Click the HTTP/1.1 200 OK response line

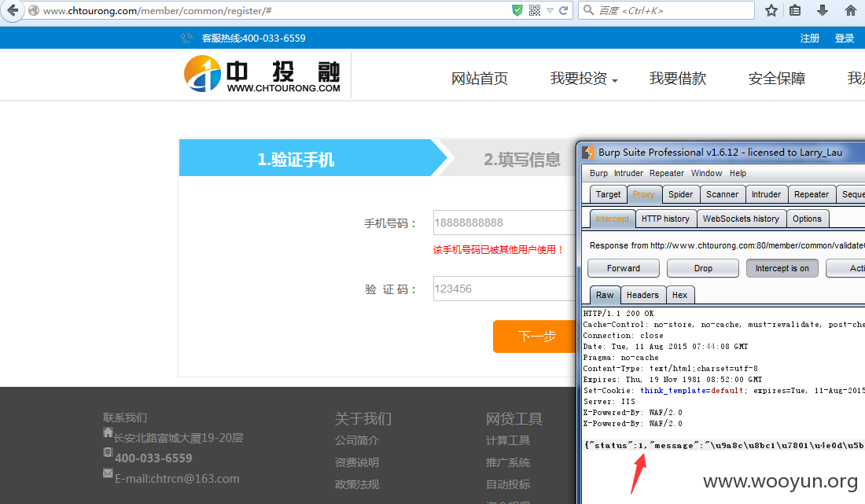618,313
